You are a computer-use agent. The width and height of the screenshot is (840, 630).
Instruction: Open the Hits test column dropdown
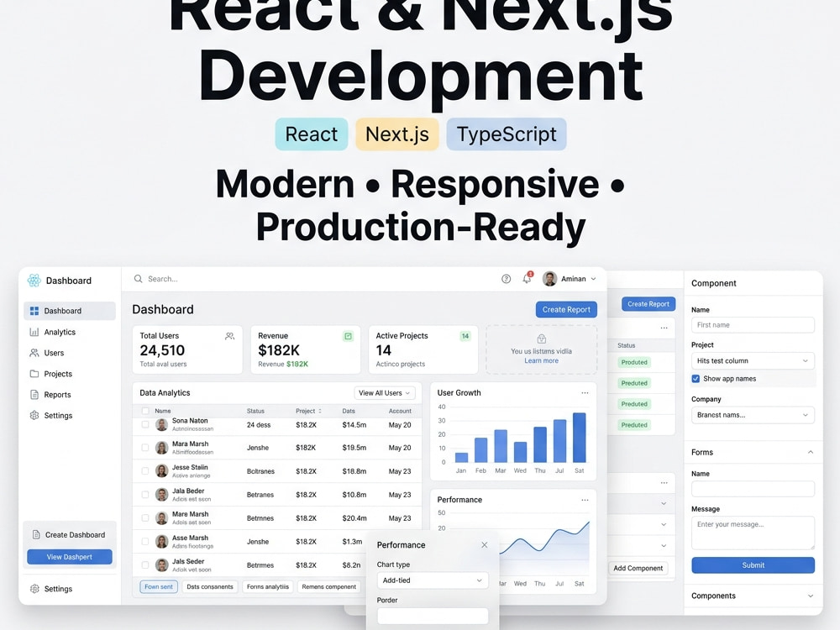pyautogui.click(x=753, y=361)
